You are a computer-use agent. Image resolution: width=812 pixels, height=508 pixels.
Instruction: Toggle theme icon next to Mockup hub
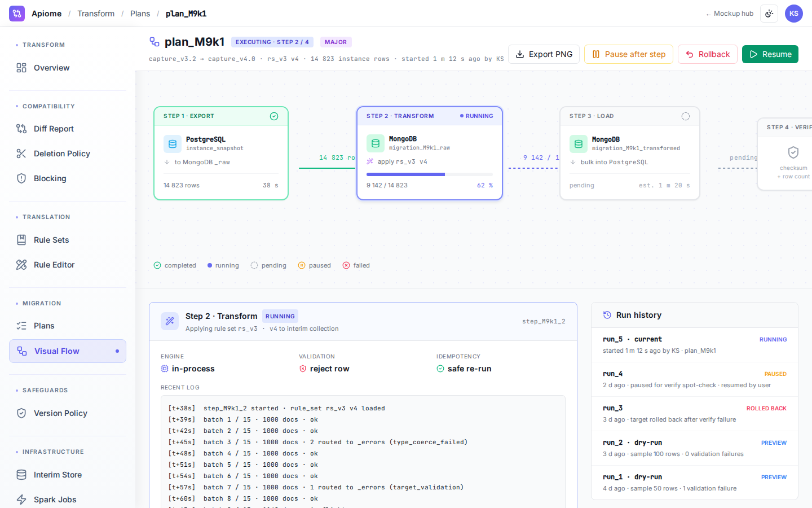click(x=769, y=14)
